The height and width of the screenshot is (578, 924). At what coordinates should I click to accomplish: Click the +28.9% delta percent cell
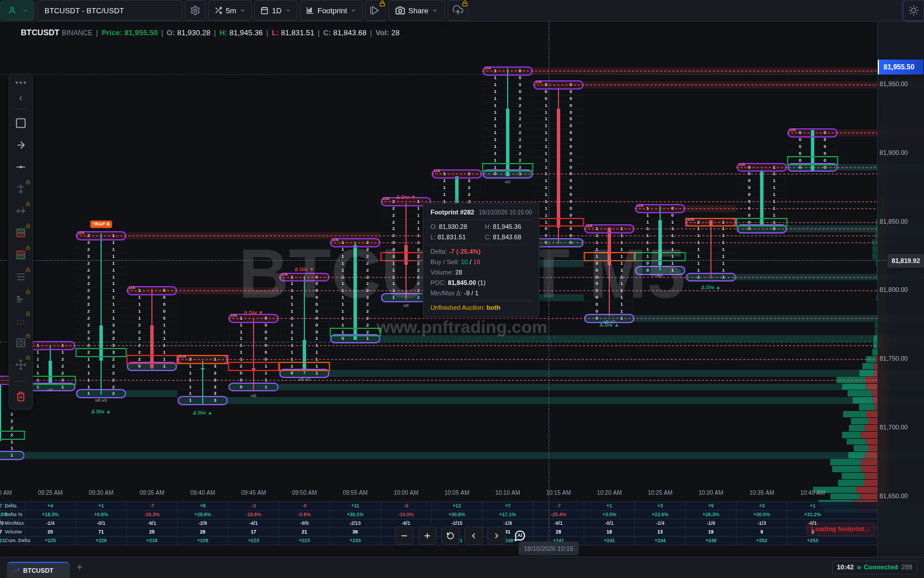(203, 514)
